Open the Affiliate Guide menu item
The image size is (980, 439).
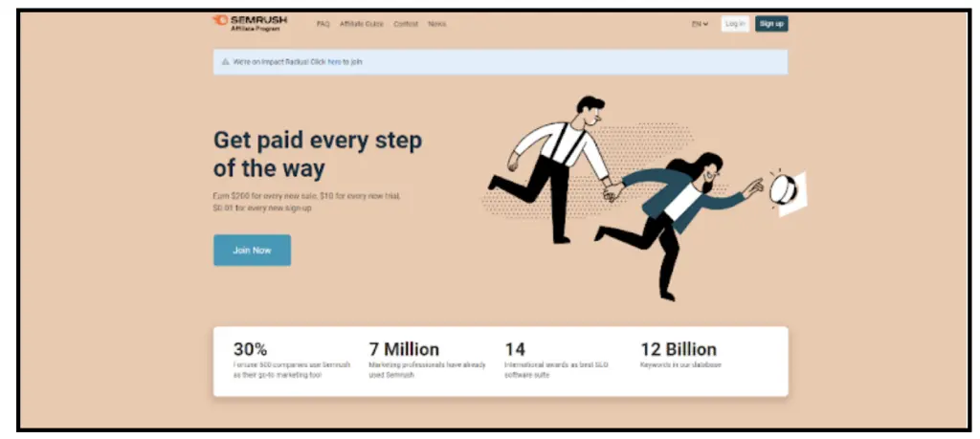(362, 24)
